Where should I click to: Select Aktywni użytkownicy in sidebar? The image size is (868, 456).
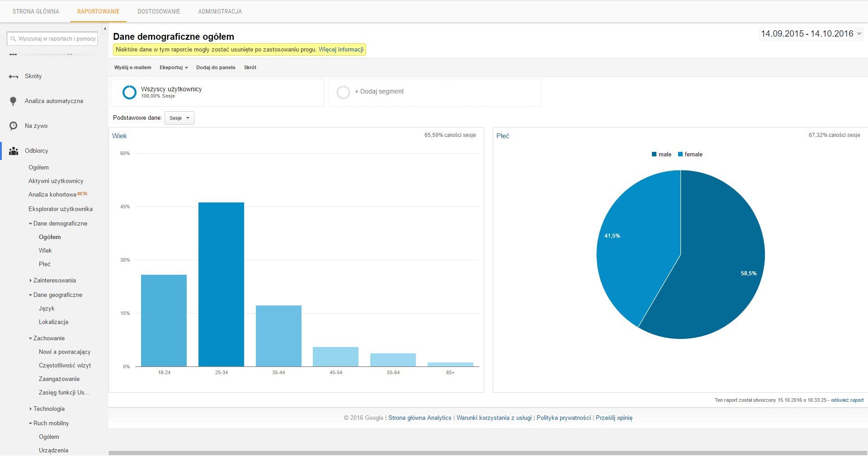point(56,181)
